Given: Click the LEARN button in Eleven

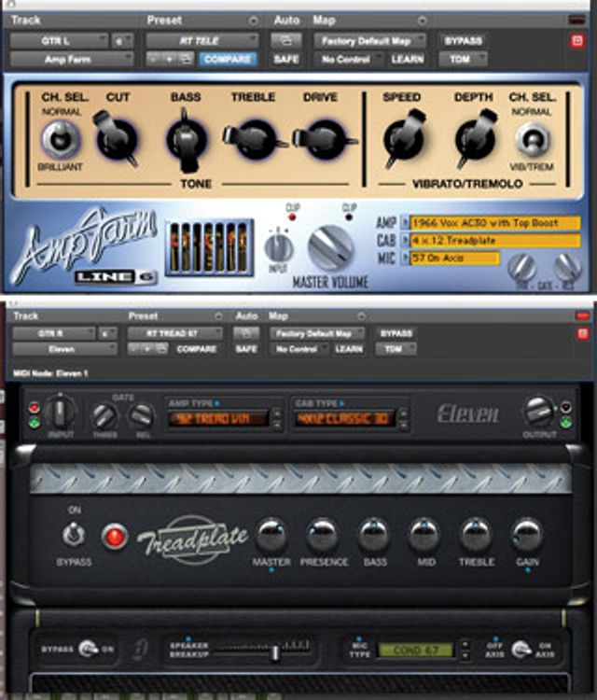Looking at the screenshot, I should [x=349, y=349].
